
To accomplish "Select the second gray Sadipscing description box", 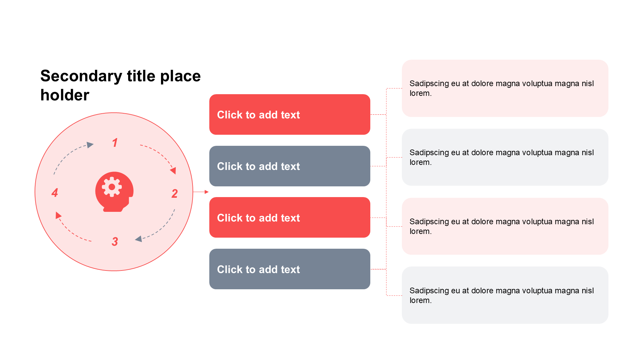I will pyautogui.click(x=505, y=157).
